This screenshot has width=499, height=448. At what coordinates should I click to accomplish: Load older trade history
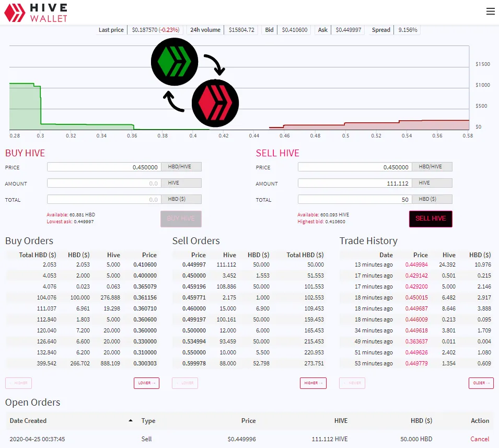[481, 383]
